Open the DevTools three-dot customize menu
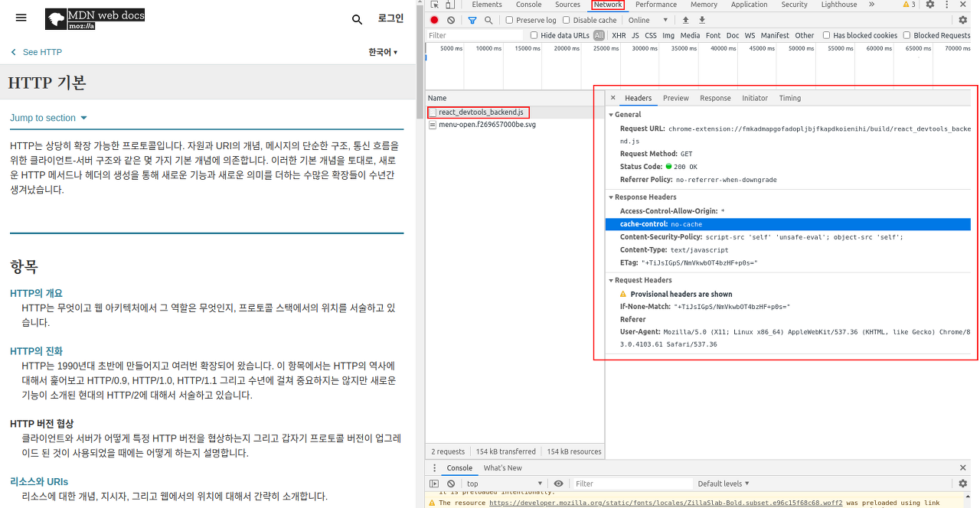Image resolution: width=980 pixels, height=508 pixels. [946, 5]
